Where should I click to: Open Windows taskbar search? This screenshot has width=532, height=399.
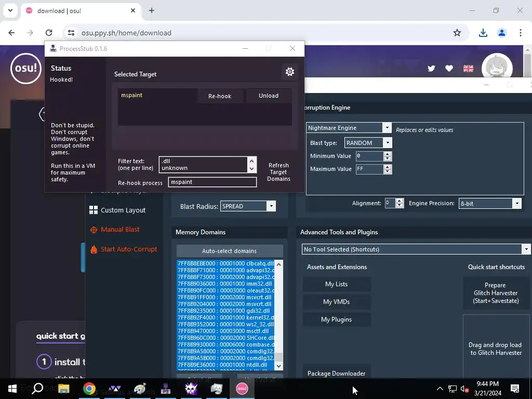pos(37,389)
